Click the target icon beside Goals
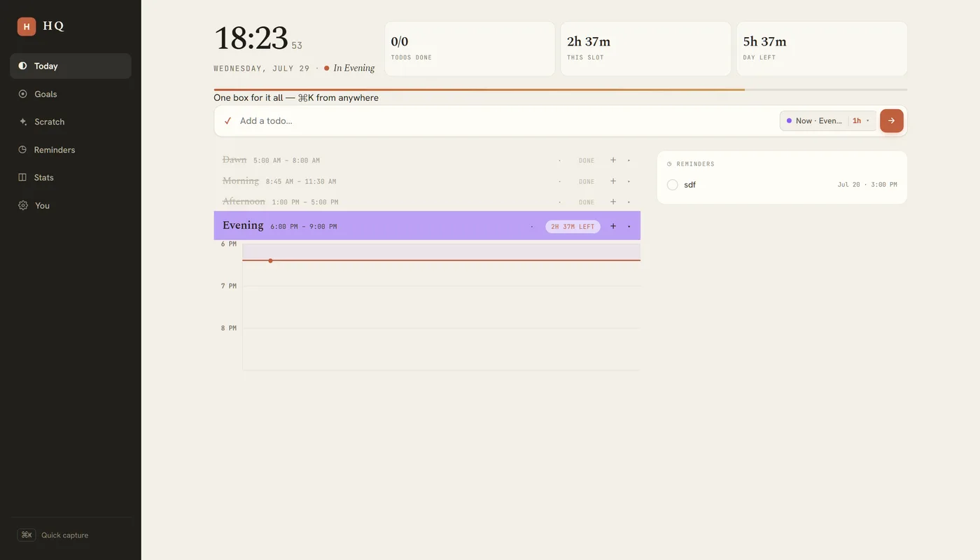Viewport: 980px width, 560px height. point(22,94)
